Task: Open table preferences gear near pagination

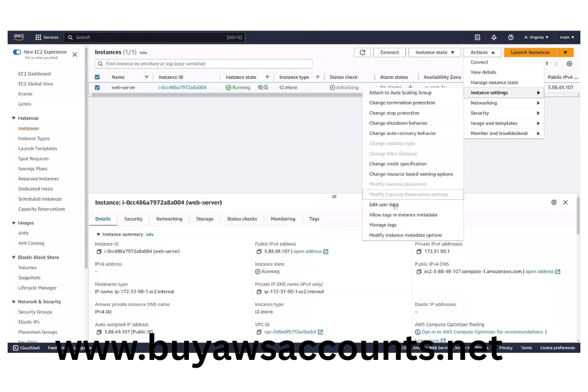Action: (569, 64)
